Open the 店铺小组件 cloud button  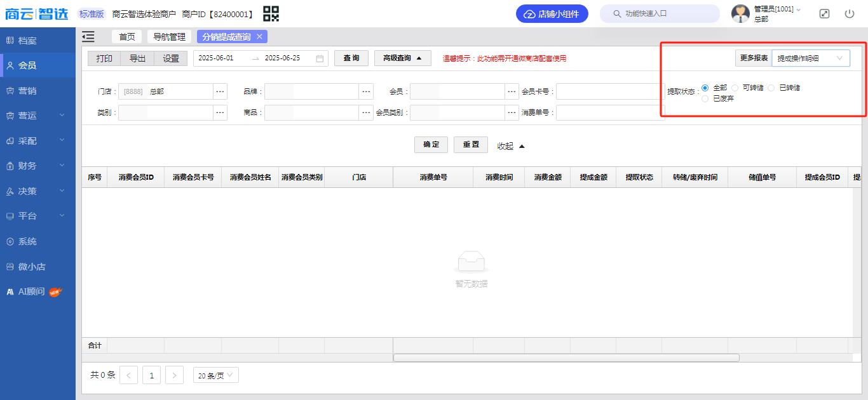552,14
